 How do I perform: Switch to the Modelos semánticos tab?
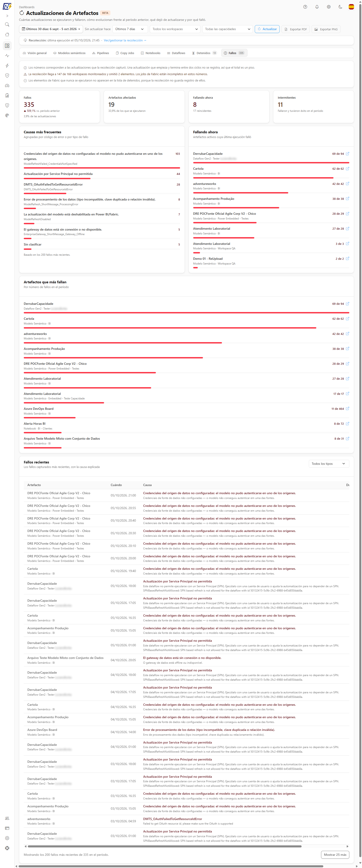click(x=69, y=53)
